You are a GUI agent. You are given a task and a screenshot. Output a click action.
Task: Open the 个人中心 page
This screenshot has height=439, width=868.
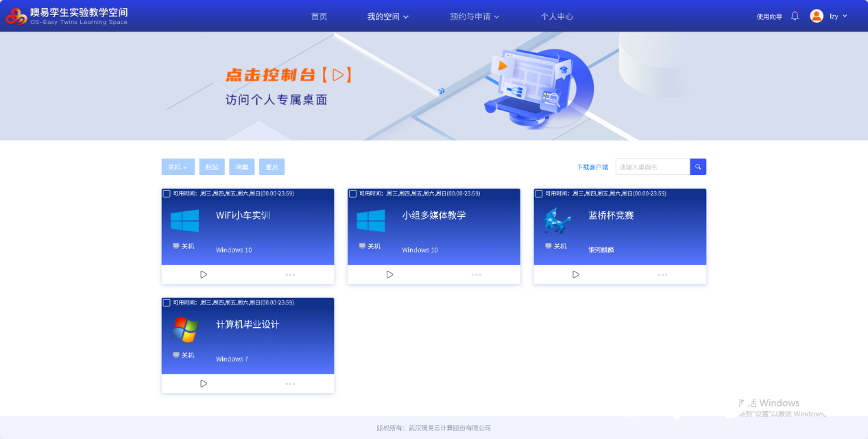[x=557, y=16]
